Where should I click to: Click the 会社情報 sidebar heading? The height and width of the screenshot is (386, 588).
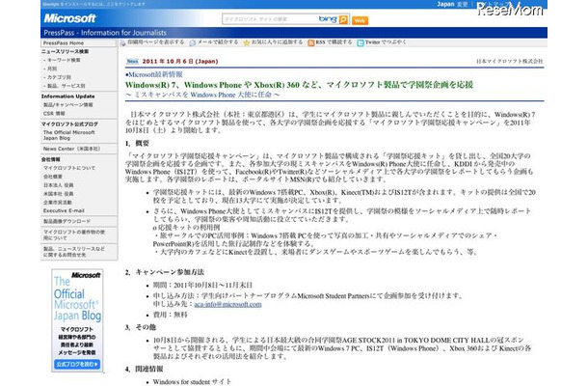click(51, 159)
